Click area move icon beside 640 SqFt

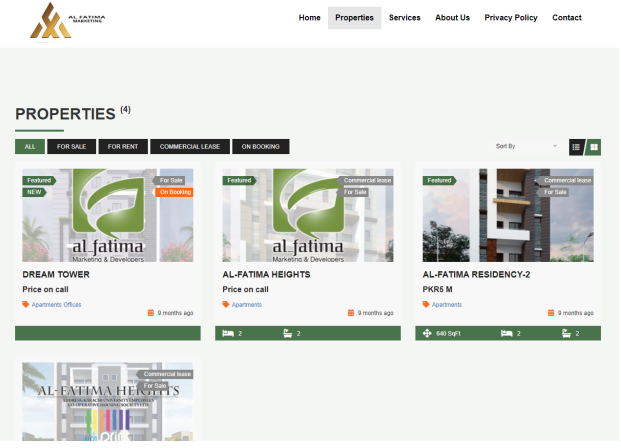click(427, 334)
